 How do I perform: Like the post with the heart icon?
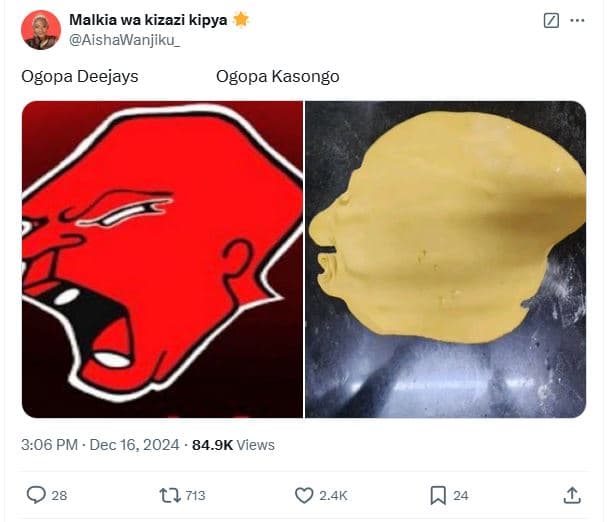(x=304, y=495)
